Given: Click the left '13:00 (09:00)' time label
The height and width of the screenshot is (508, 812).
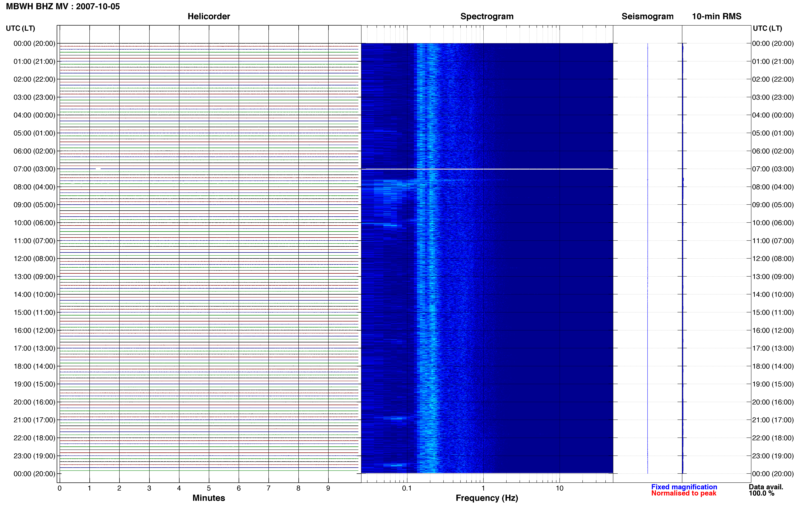Looking at the screenshot, I should pyautogui.click(x=34, y=277).
